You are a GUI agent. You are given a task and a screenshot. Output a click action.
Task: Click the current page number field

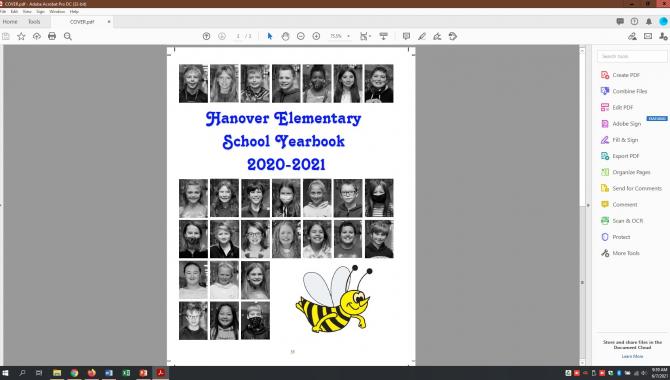pos(238,36)
